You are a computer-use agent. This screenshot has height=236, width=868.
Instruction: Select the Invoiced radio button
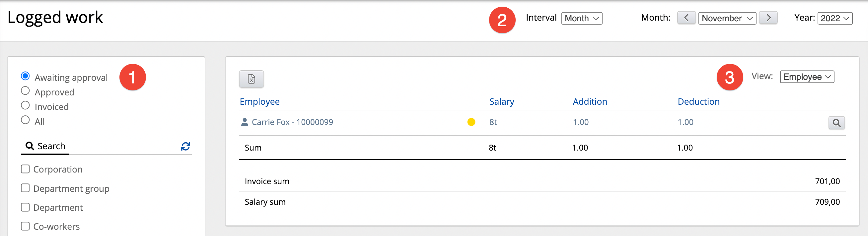pyautogui.click(x=25, y=106)
